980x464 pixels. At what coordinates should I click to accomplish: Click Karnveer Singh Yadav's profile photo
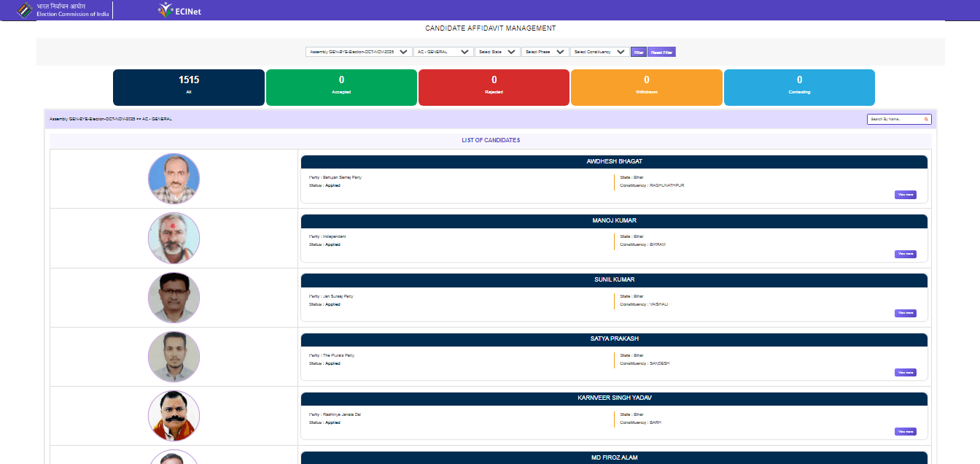[174, 416]
